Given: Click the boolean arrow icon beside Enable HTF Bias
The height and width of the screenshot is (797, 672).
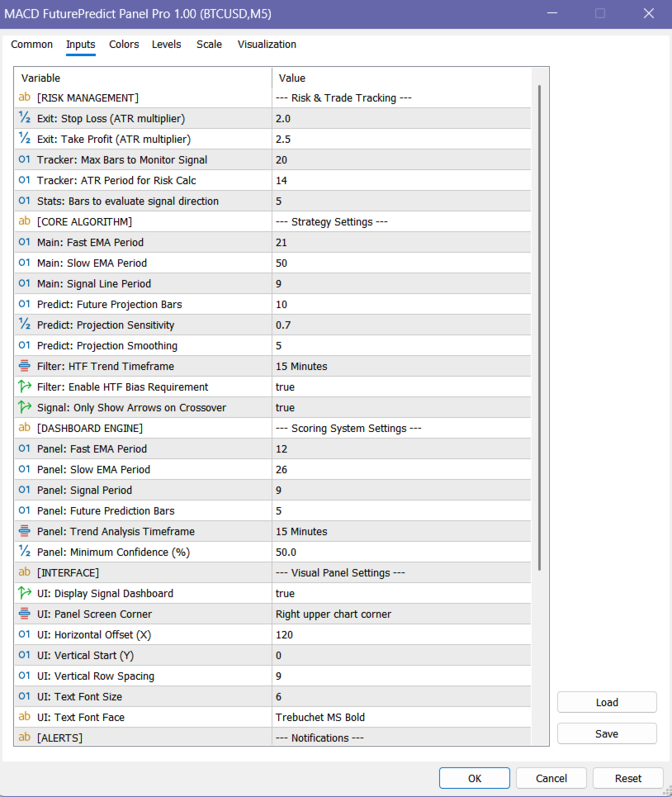Looking at the screenshot, I should [x=24, y=387].
